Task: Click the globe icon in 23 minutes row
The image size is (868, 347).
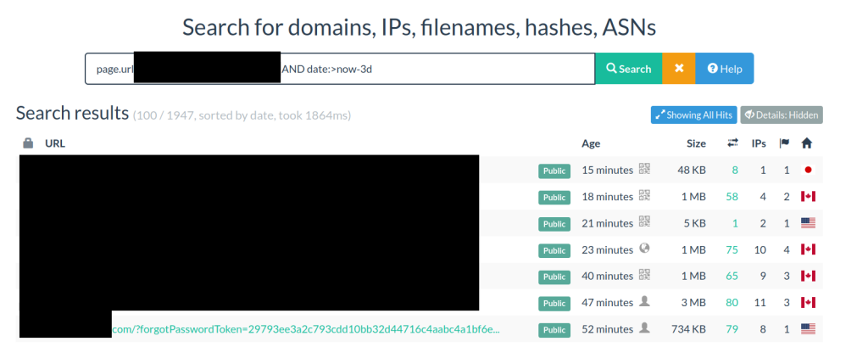Action: [x=644, y=249]
